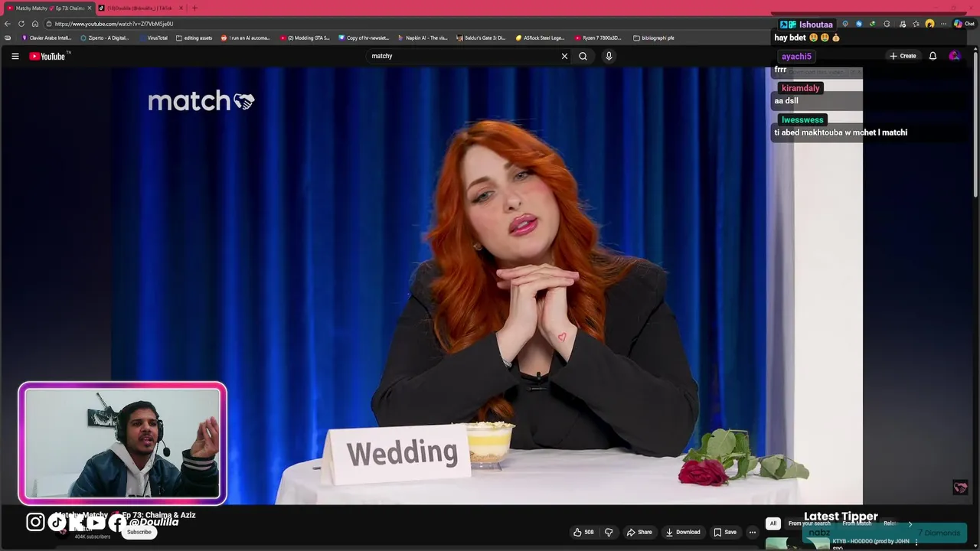Image resolution: width=980 pixels, height=551 pixels.
Task: Click the Facebook icon in the overlay
Action: [116, 523]
